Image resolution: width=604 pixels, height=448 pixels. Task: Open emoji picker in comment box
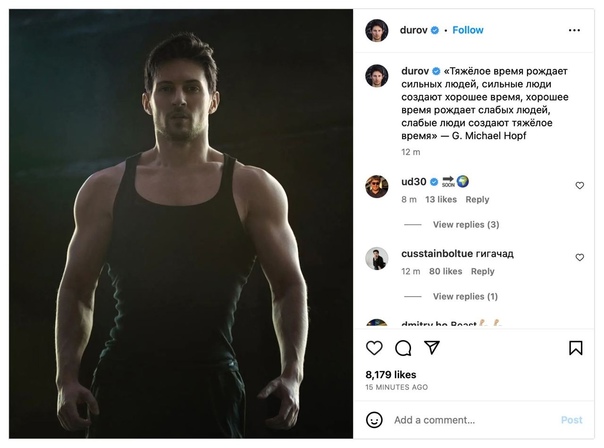coord(375,420)
